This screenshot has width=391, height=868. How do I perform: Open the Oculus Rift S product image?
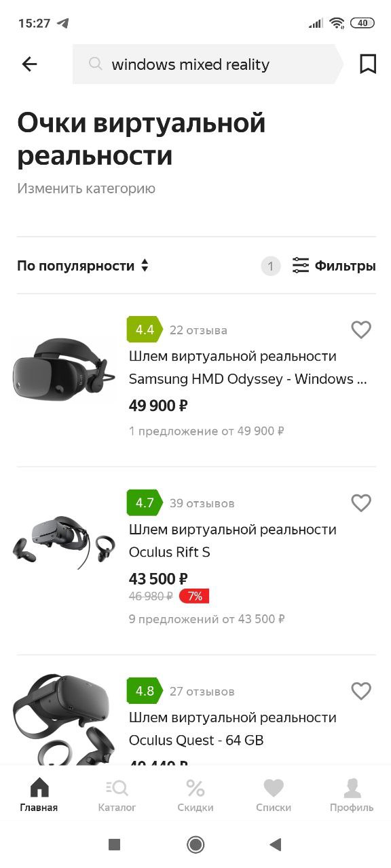click(64, 542)
